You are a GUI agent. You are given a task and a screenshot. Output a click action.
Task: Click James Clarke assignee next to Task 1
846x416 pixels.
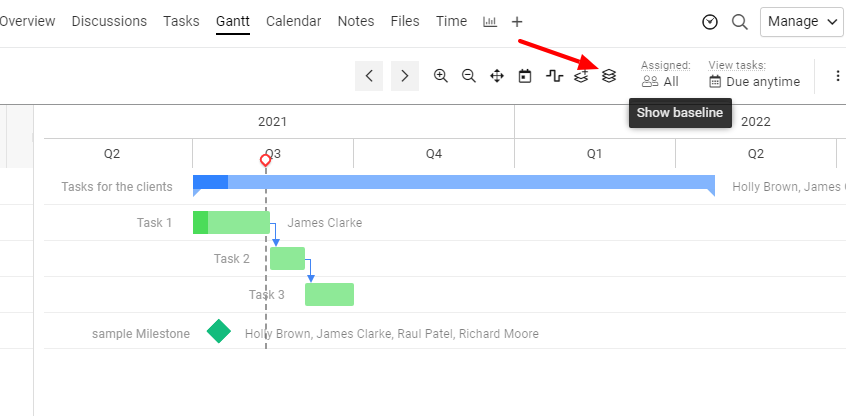324,222
